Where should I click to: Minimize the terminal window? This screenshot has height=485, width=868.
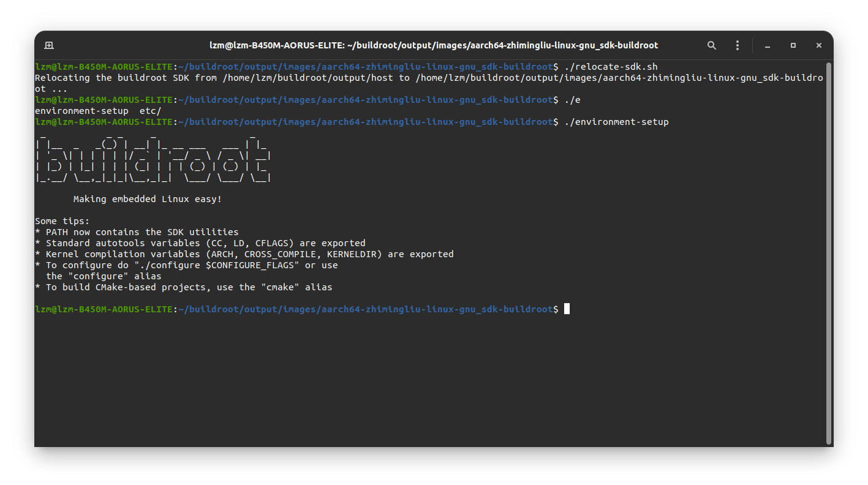coord(768,45)
